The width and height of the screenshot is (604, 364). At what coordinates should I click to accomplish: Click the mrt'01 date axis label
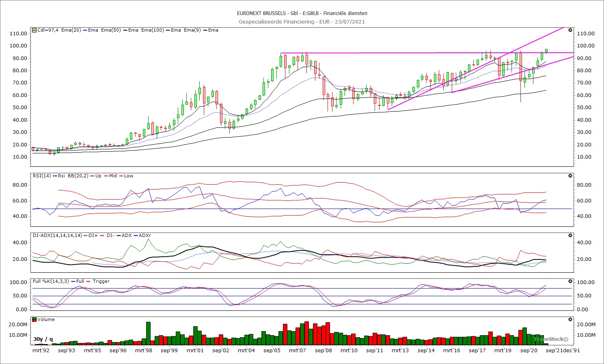tap(195, 350)
